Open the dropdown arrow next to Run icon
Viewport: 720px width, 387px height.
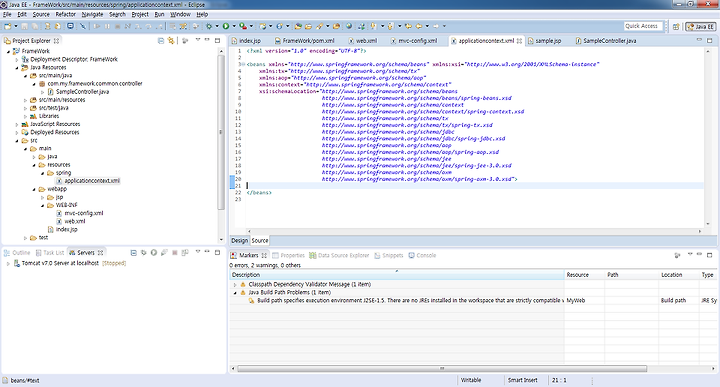click(x=234, y=26)
